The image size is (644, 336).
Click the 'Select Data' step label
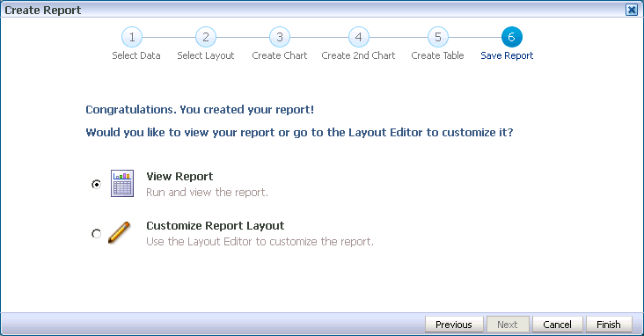click(x=136, y=55)
